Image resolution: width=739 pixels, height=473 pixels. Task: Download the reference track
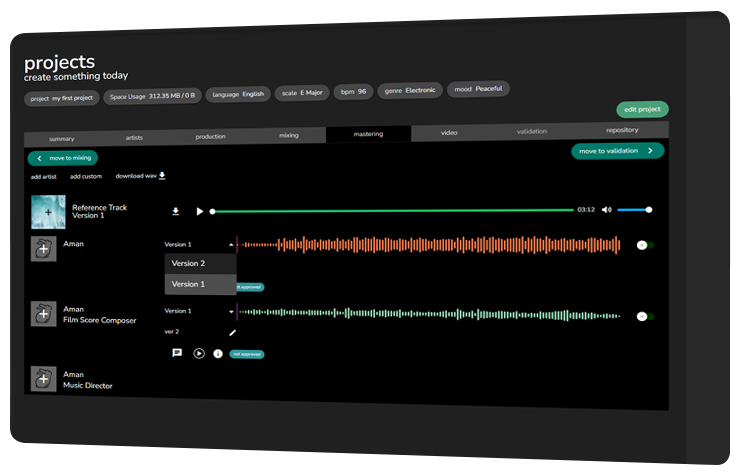[x=176, y=211]
